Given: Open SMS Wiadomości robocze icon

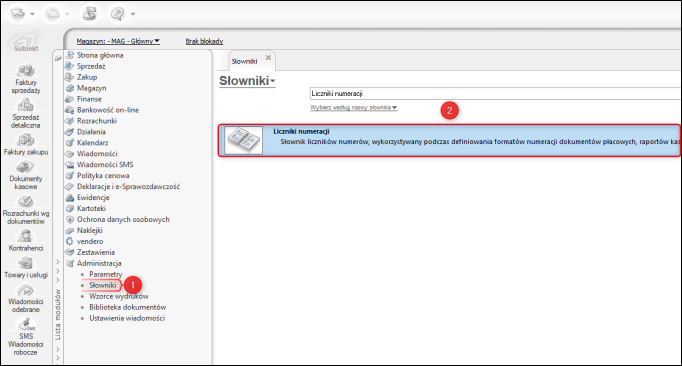Looking at the screenshot, I should [26, 325].
